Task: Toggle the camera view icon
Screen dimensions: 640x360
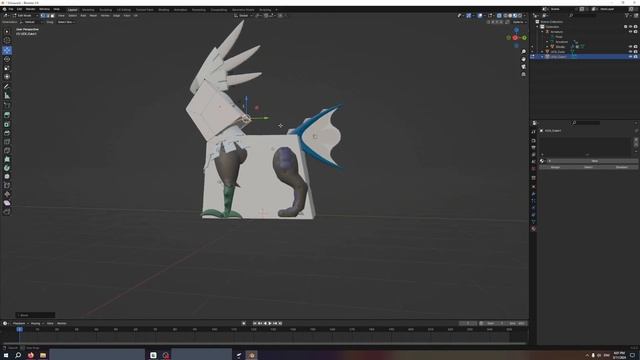Action: pos(523,67)
